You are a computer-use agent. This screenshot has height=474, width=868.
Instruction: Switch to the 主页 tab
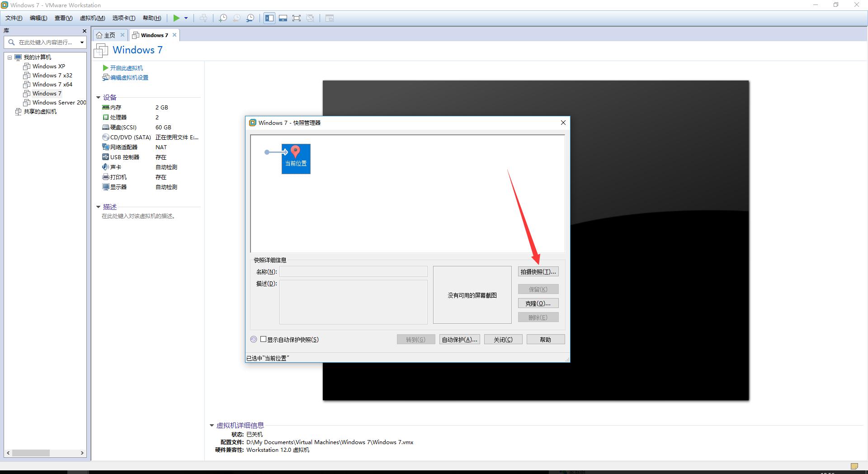pos(108,35)
